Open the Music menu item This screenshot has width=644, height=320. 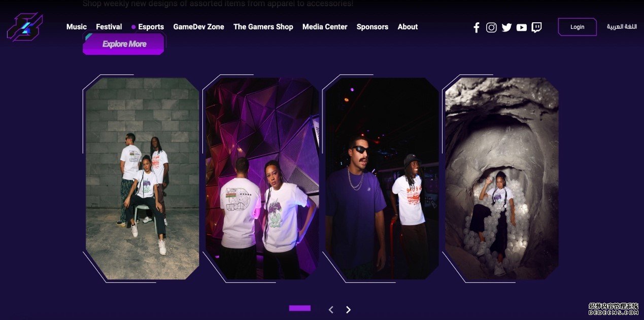point(77,27)
